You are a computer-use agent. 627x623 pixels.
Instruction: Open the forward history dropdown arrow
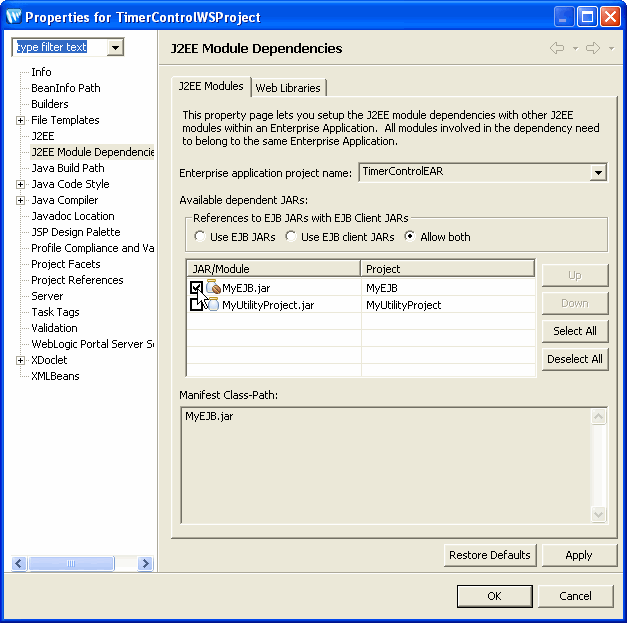pos(611,48)
